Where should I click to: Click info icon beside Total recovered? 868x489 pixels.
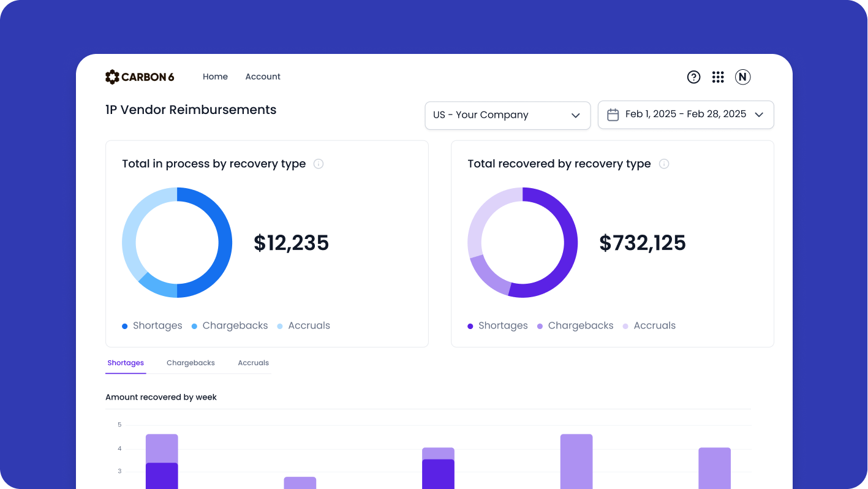tap(664, 164)
